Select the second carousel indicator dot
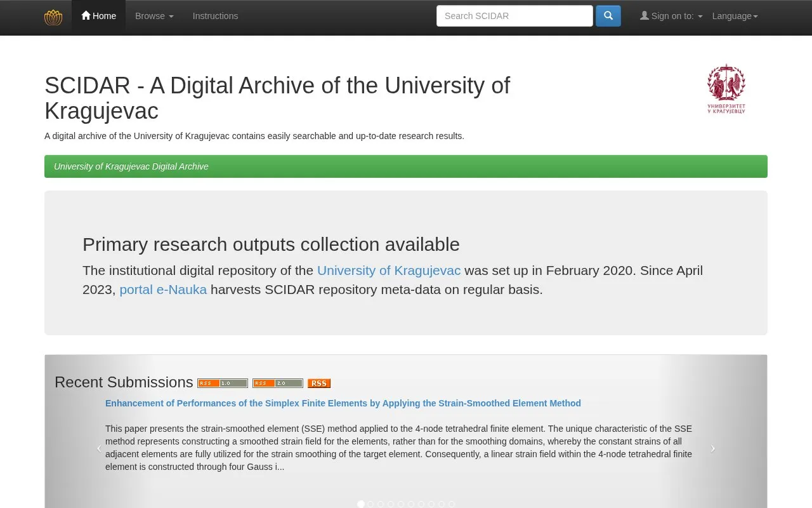 pyautogui.click(x=371, y=504)
